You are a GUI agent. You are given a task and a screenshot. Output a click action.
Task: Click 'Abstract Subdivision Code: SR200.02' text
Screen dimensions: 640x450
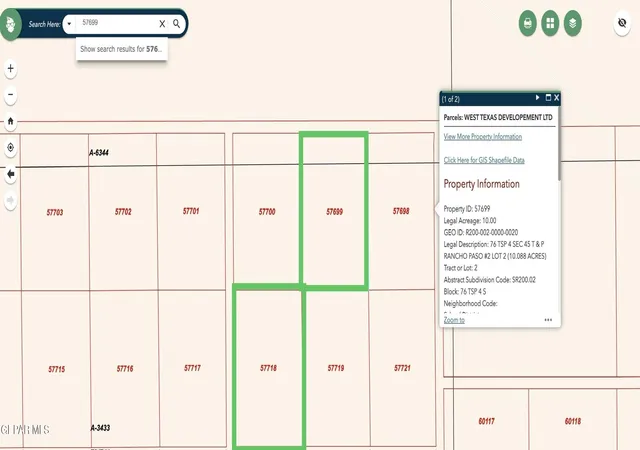(489, 280)
